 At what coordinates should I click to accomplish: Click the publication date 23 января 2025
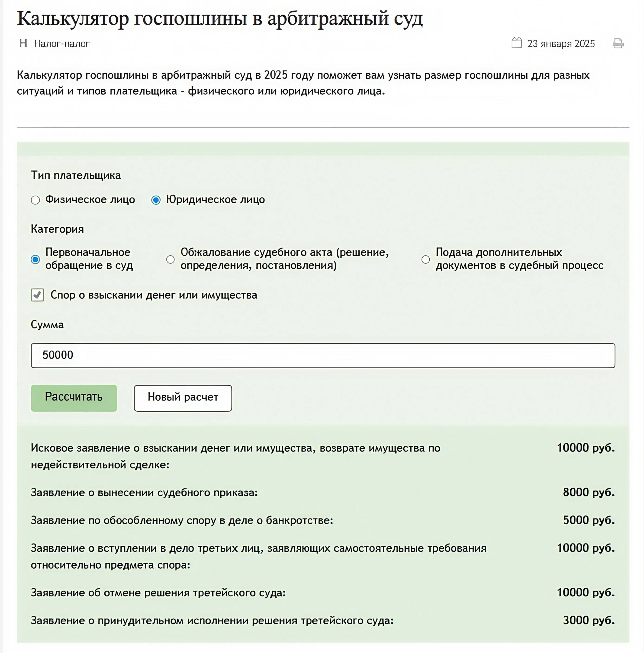pyautogui.click(x=561, y=44)
